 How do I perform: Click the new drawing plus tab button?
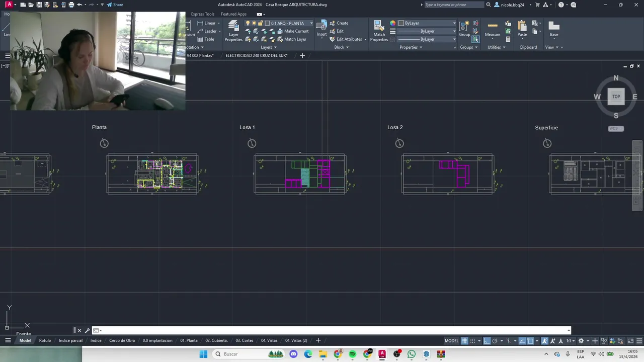[302, 55]
